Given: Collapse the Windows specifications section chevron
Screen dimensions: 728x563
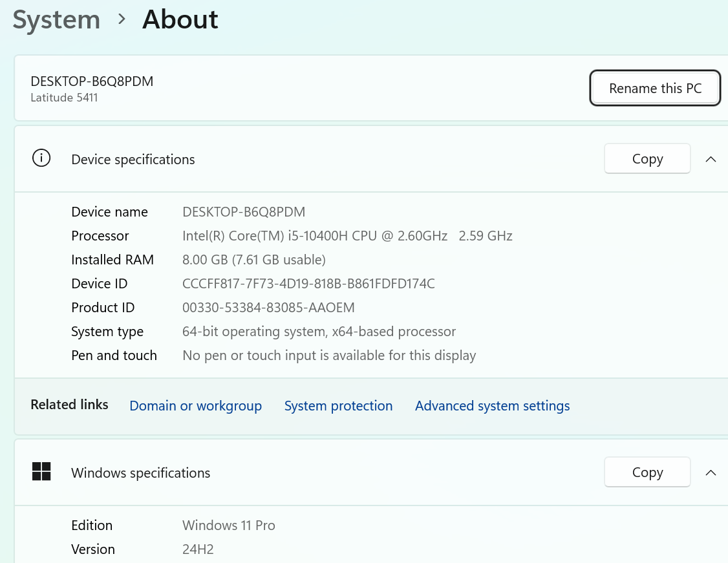Looking at the screenshot, I should point(711,473).
